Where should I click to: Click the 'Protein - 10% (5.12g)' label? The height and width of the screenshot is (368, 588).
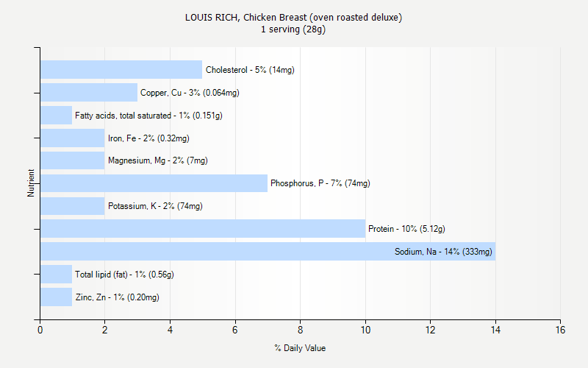coord(406,229)
